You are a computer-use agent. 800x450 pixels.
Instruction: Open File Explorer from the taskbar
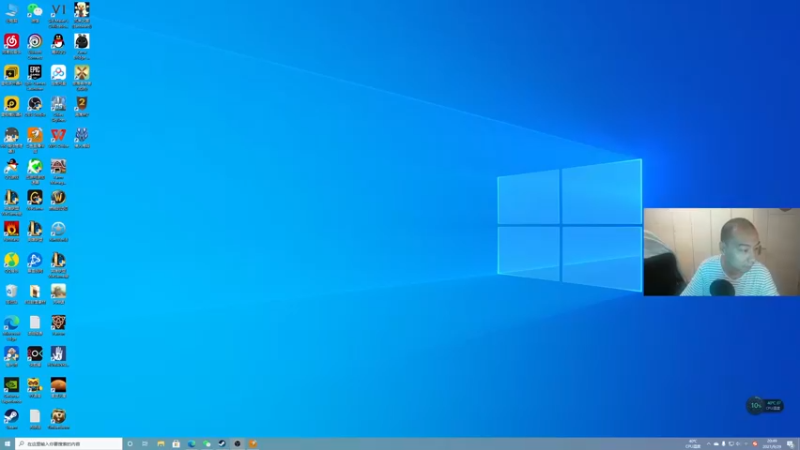tap(161, 444)
